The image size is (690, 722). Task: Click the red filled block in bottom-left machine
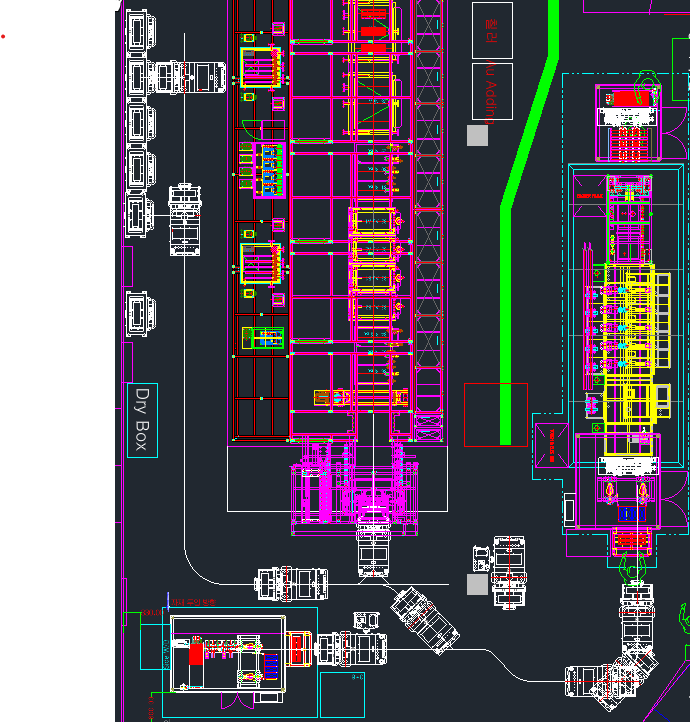click(197, 653)
